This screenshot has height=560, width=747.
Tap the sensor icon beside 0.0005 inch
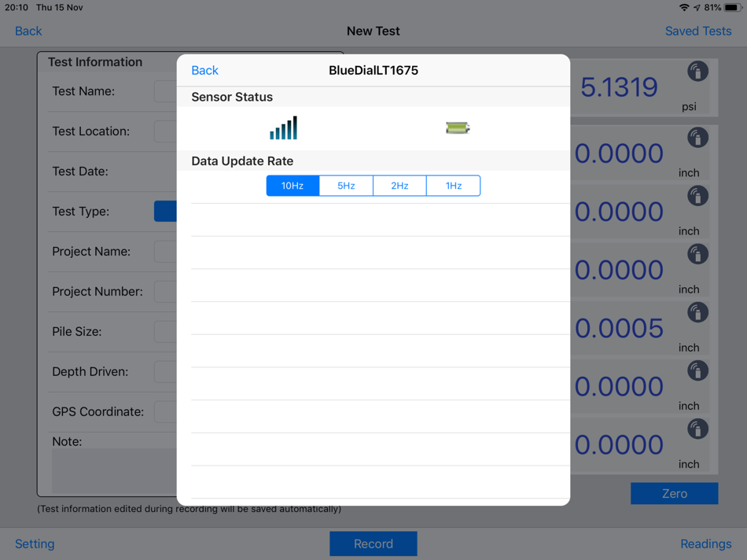click(x=697, y=313)
